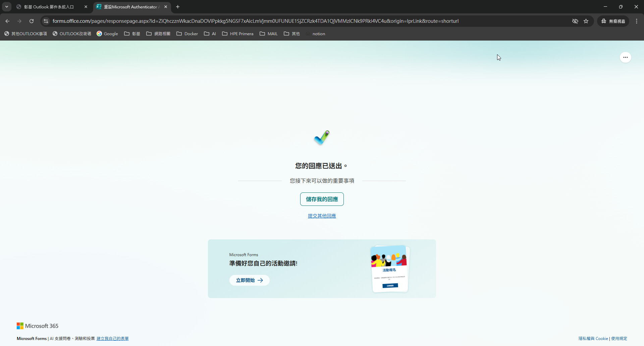Click the browser back arrow icon
Image resolution: width=644 pixels, height=346 pixels.
tap(7, 21)
